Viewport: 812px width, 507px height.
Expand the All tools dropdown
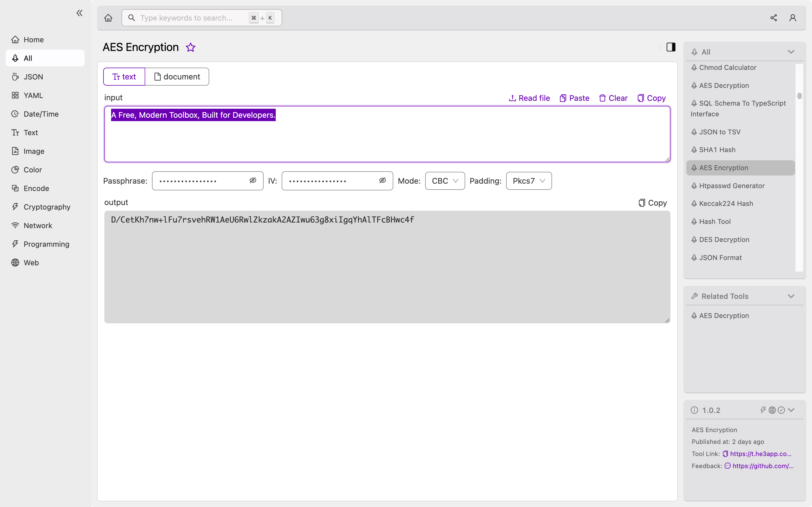pos(792,51)
